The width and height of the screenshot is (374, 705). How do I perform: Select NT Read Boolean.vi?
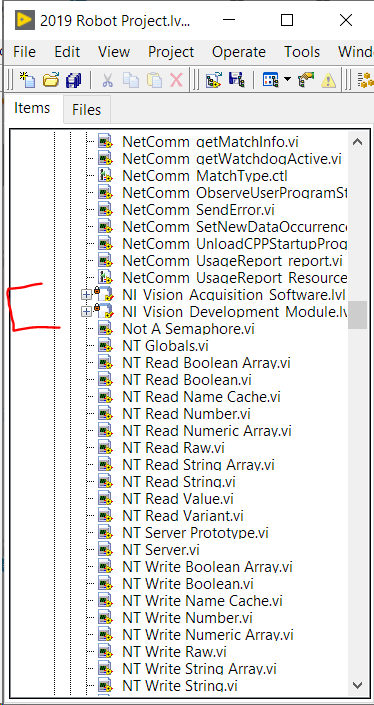187,380
